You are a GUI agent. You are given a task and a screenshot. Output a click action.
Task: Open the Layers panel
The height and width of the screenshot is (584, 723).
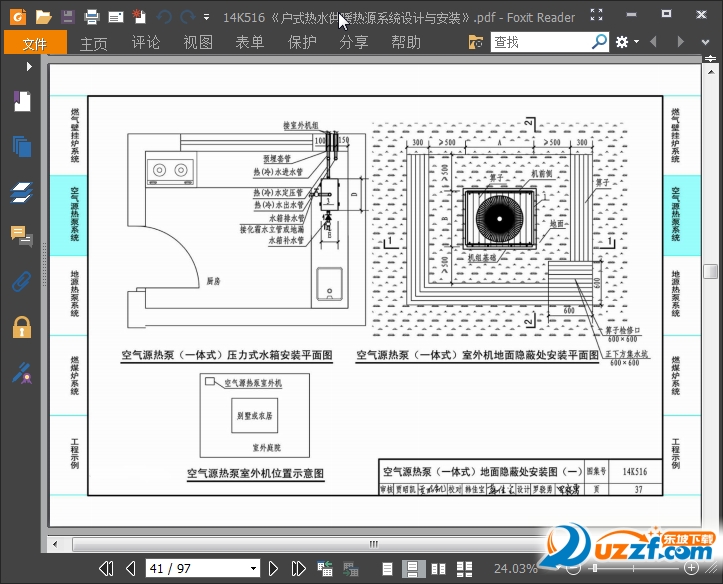(22, 192)
